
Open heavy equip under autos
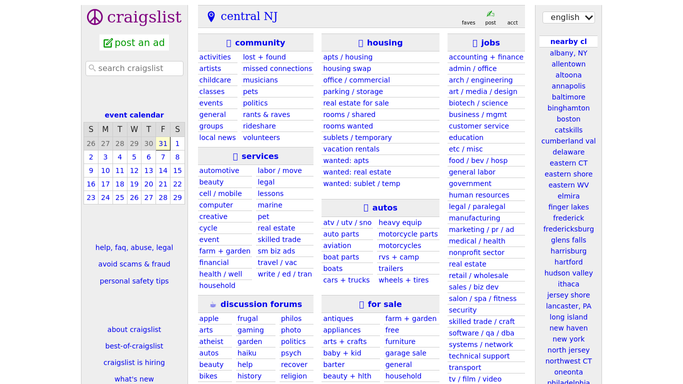(x=400, y=222)
